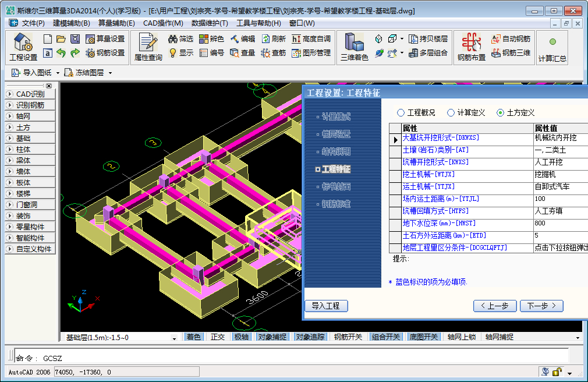Viewport: 588px width, 382px height.
Task: Open the 钢筋布置 rebar layout tool
Action: pos(471,45)
